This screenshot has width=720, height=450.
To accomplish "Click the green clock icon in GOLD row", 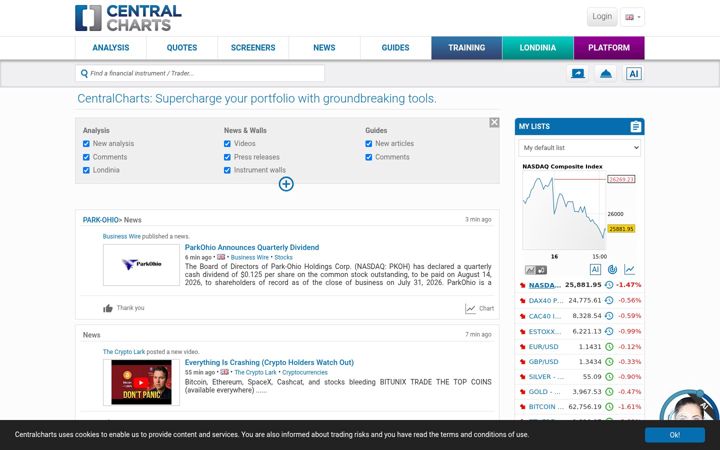I will [609, 392].
